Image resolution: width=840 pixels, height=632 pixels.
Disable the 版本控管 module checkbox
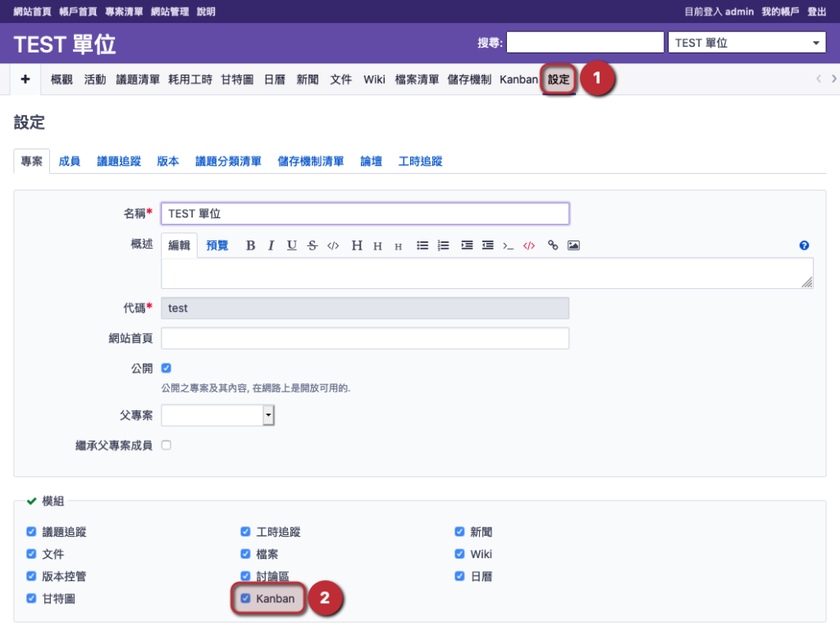[x=31, y=576]
